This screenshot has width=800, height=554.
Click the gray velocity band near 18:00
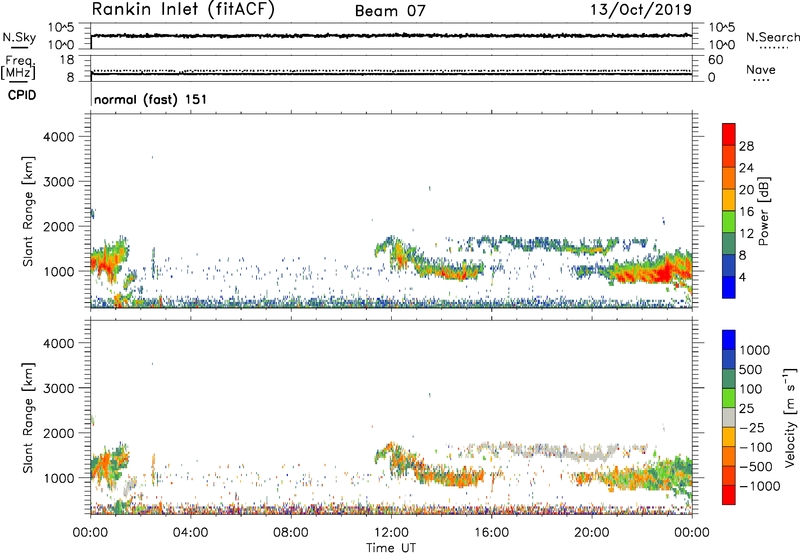pos(541,450)
